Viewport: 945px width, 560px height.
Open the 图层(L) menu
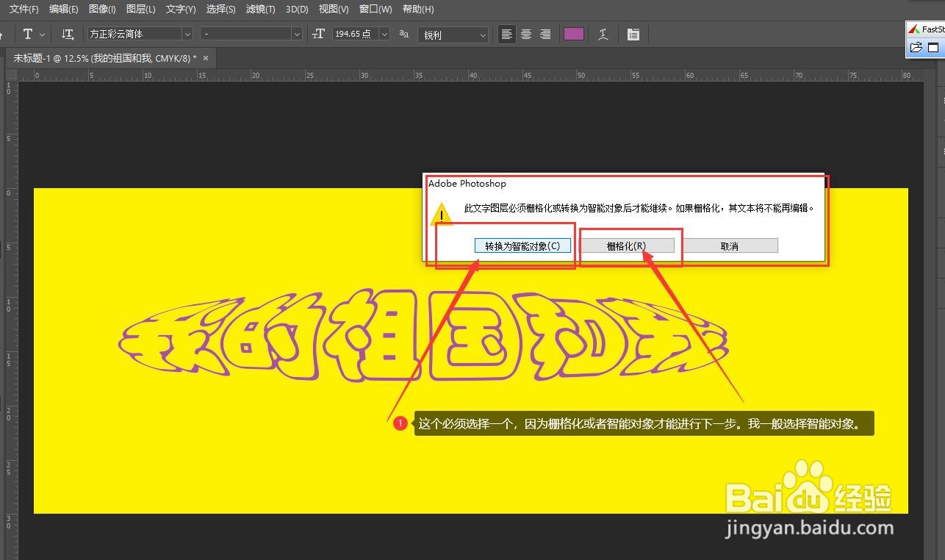click(x=141, y=10)
